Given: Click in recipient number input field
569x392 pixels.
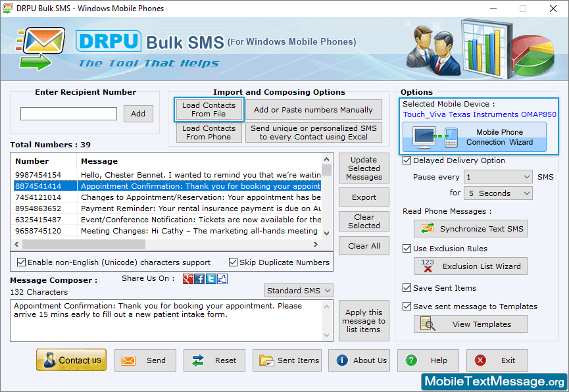Looking at the screenshot, I should click(x=68, y=114).
